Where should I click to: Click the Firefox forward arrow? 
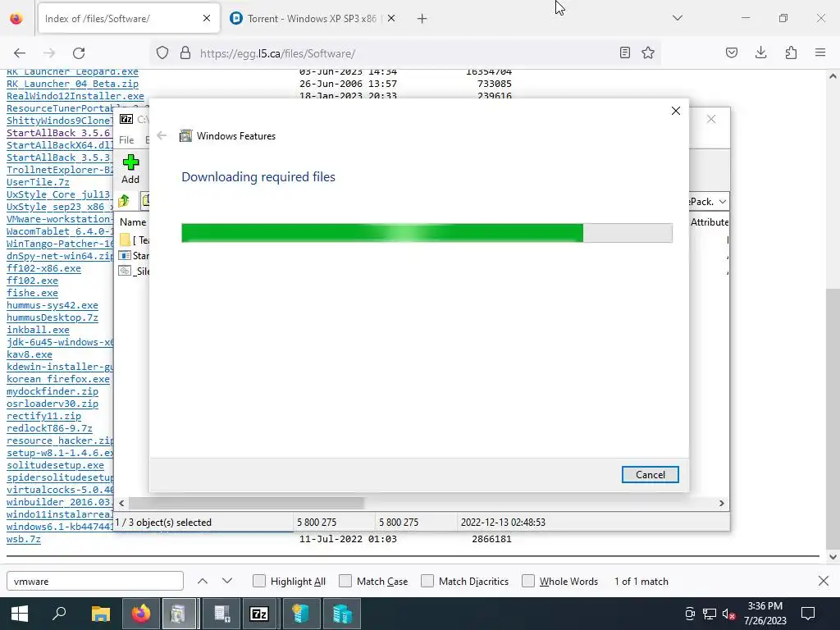[49, 53]
